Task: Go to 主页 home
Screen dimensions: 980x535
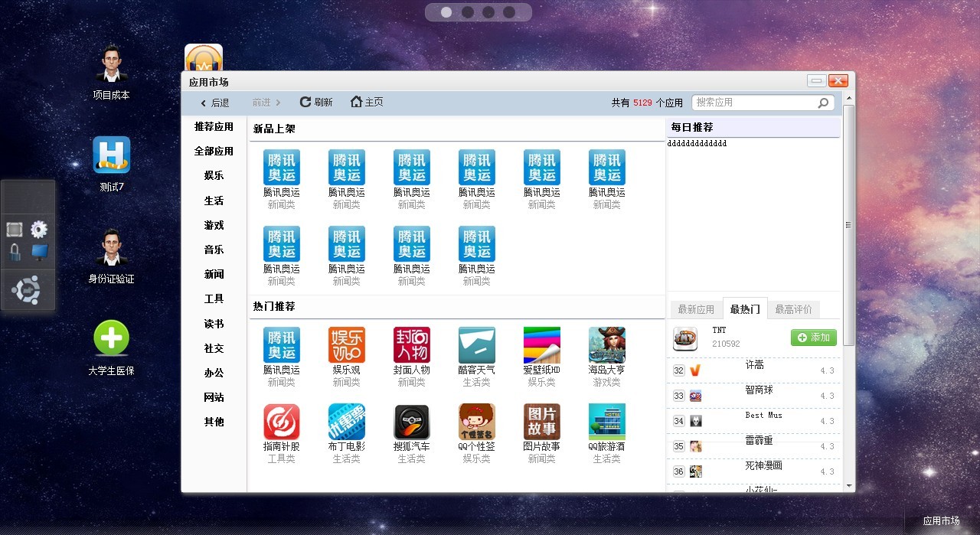Action: pyautogui.click(x=367, y=102)
